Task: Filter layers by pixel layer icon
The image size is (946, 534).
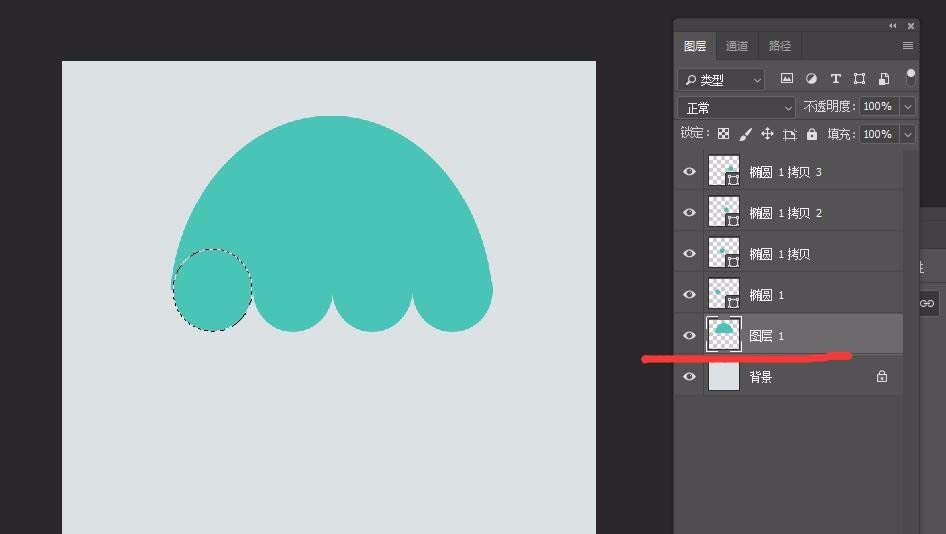Action: (787, 79)
